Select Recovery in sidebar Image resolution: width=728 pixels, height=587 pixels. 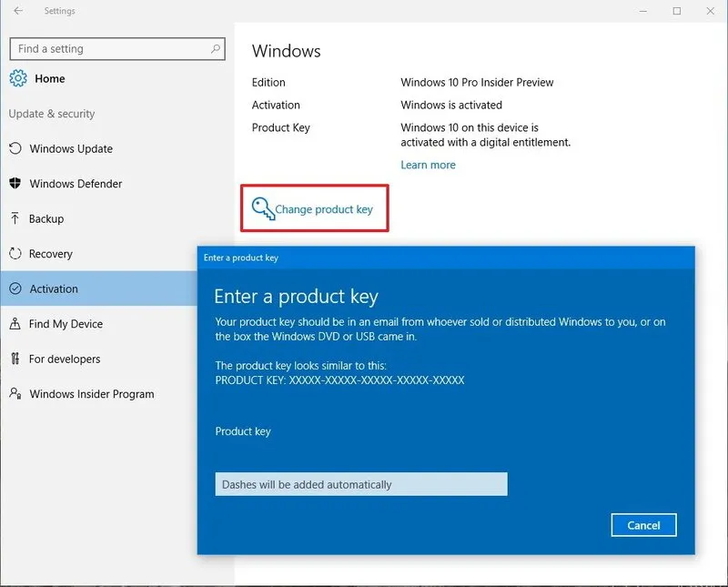click(x=51, y=254)
